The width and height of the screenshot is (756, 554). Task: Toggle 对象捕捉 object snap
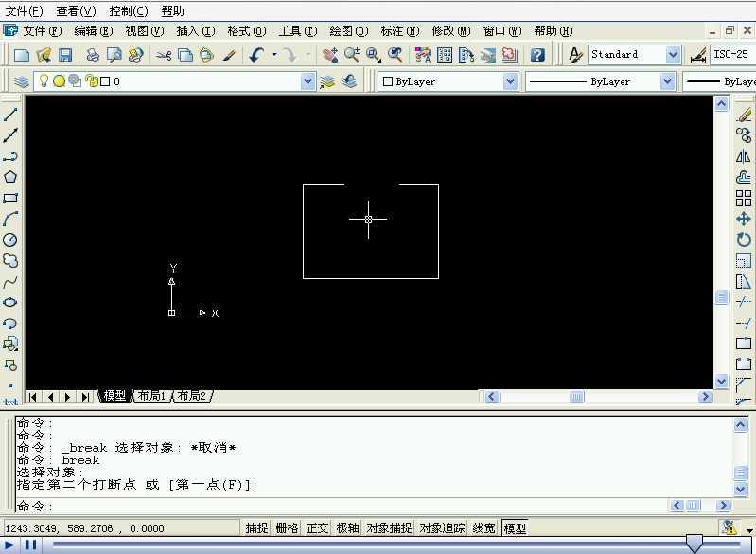389,527
